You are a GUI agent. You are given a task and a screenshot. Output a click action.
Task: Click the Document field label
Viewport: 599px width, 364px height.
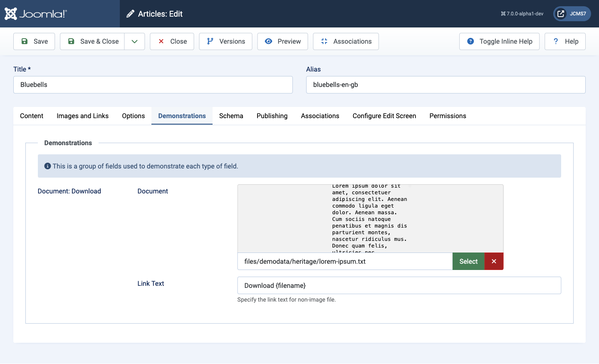click(x=153, y=191)
